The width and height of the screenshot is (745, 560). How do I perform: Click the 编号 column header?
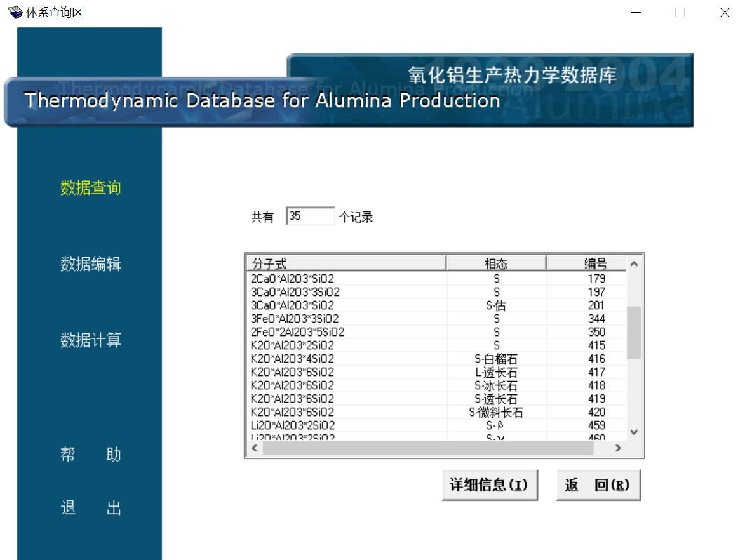point(586,263)
